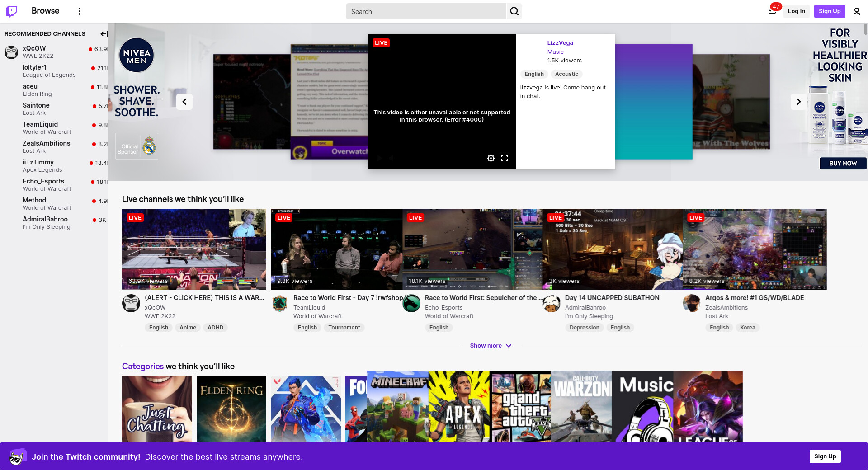
Task: Click Sign Up in the purple banner
Action: pos(825,456)
